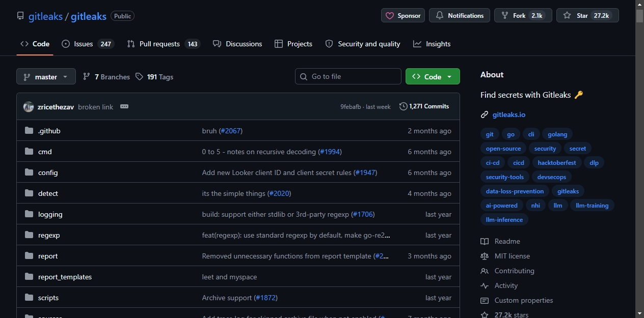Open pull request #1706 link
The image size is (644, 318).
click(x=363, y=214)
